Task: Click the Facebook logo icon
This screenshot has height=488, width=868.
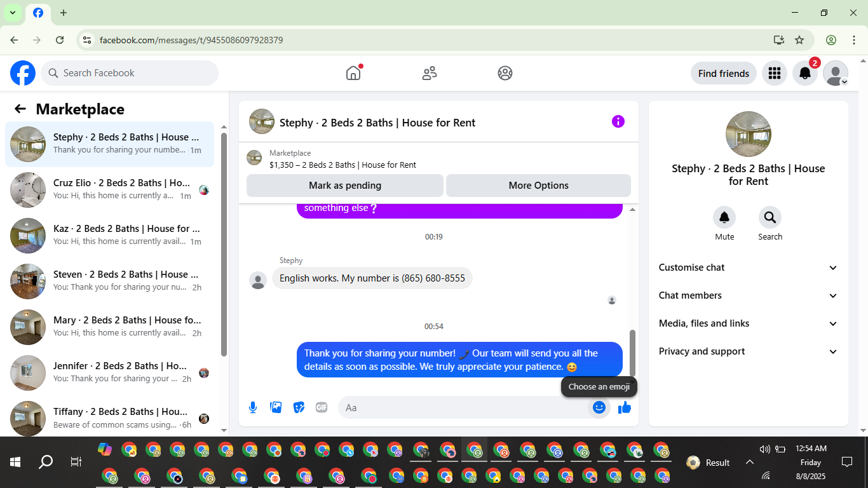Action: point(23,73)
